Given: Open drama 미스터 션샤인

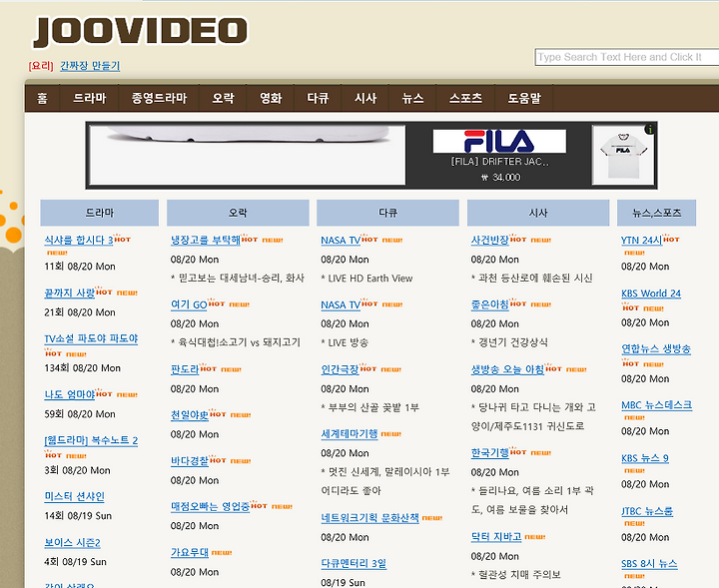Looking at the screenshot, I should coord(74,496).
